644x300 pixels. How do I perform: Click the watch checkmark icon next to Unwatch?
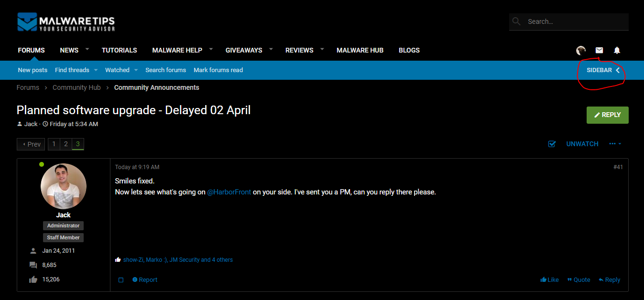click(552, 144)
